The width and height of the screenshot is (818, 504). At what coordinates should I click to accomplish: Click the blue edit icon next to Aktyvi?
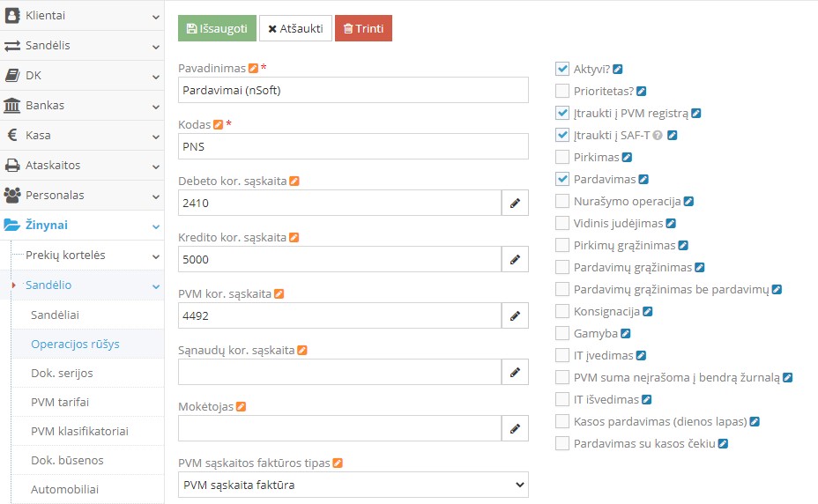pos(618,69)
